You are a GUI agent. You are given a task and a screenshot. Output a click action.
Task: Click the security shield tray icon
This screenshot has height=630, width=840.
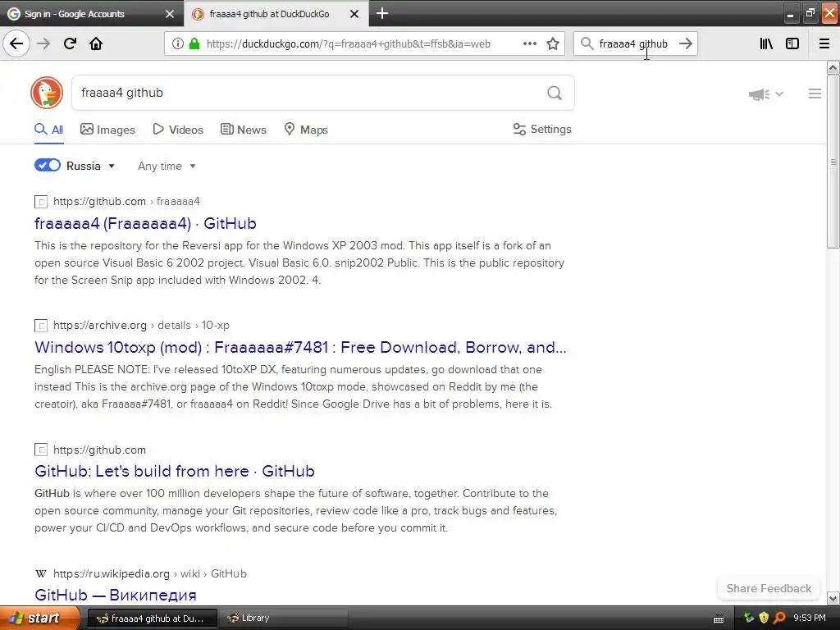point(764,619)
